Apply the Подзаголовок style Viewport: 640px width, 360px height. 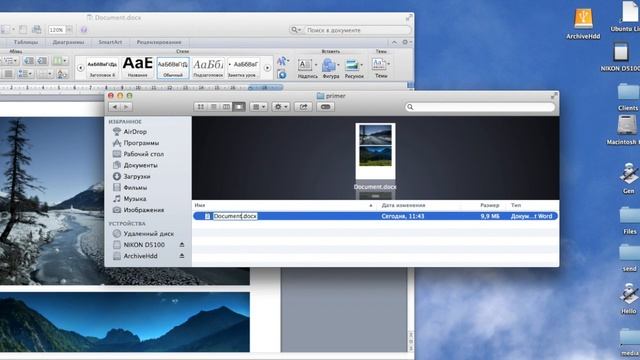point(208,68)
